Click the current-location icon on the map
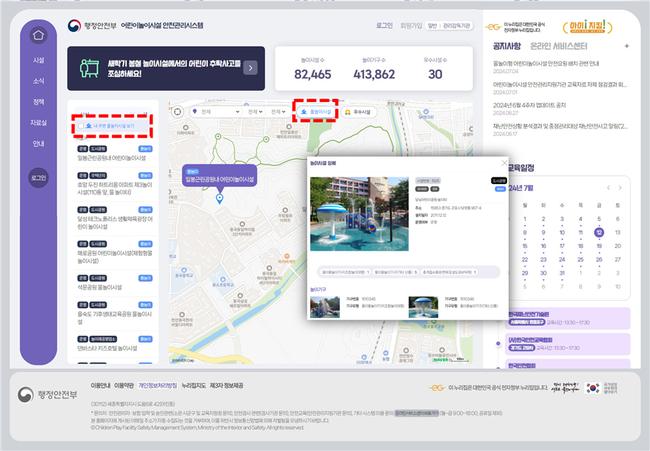The width and height of the screenshot is (650, 451). pos(178,112)
